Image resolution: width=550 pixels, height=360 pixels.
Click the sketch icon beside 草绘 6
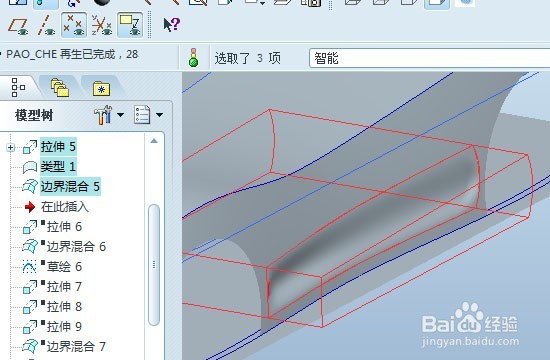coord(29,267)
